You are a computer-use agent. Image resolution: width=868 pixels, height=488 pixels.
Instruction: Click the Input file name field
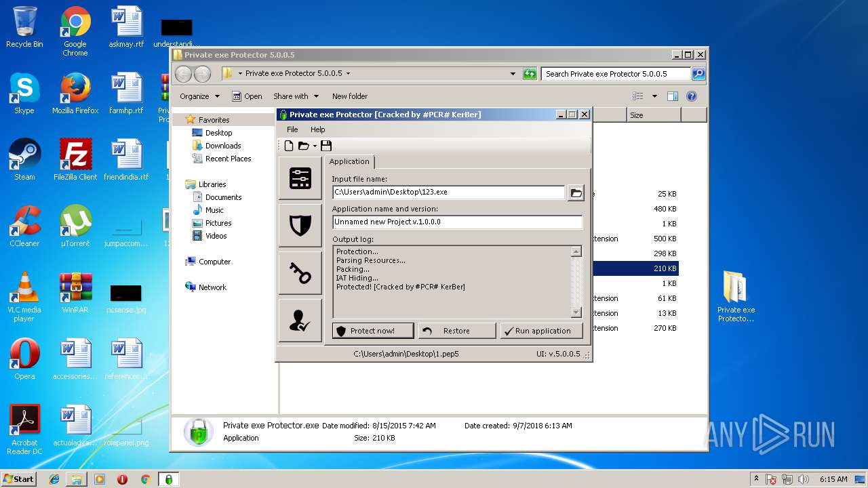pos(448,192)
